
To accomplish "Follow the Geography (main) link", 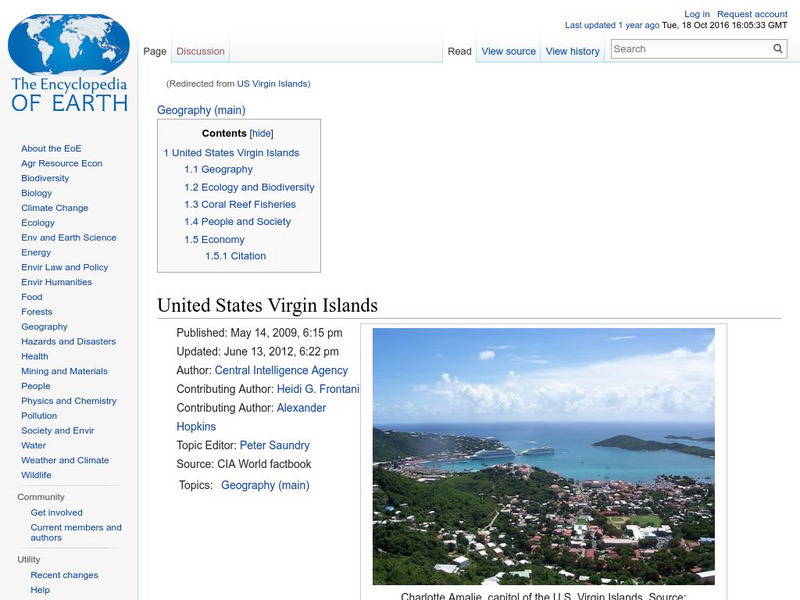I will click(199, 109).
